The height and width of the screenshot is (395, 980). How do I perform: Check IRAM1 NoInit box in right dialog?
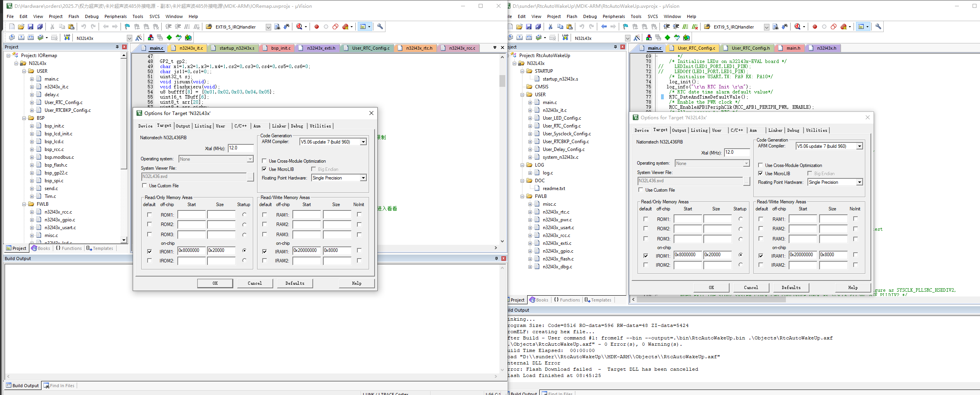tap(856, 255)
